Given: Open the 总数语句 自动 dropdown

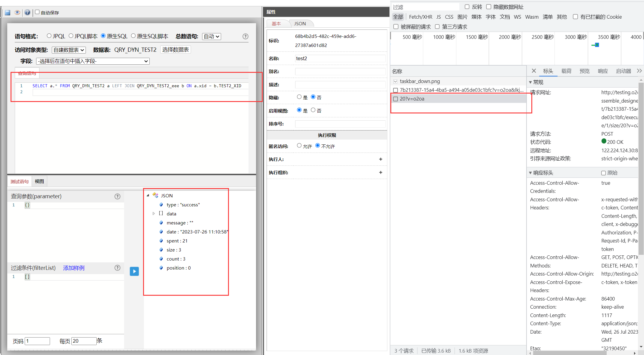Looking at the screenshot, I should click(211, 36).
